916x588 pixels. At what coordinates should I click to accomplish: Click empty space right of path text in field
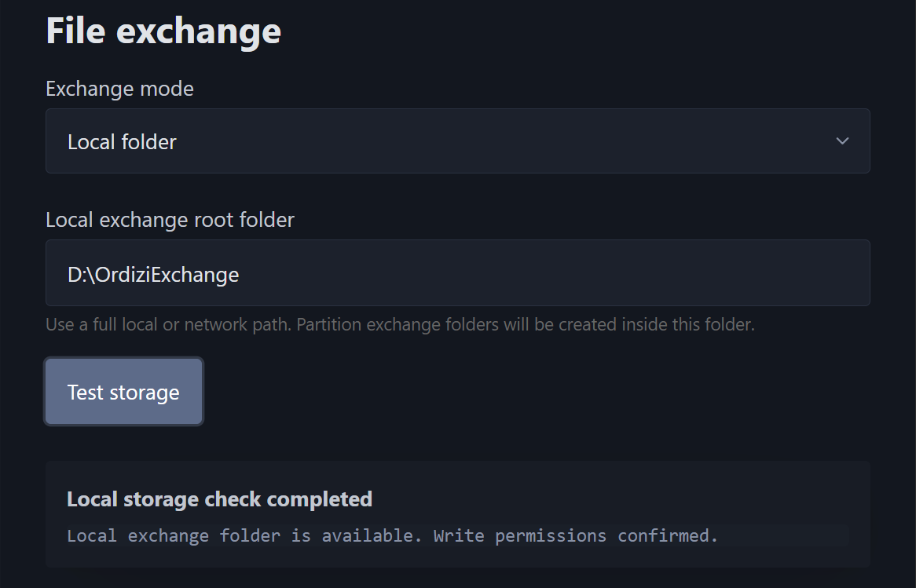coord(555,272)
